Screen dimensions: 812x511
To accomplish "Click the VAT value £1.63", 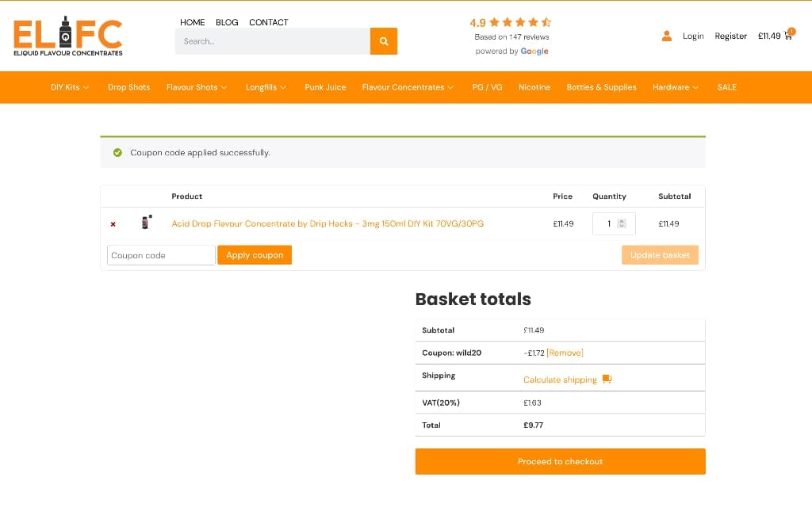I will [532, 402].
